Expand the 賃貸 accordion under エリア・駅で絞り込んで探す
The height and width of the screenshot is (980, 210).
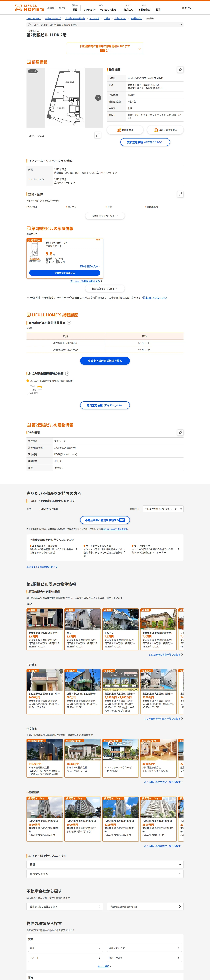[105, 864]
